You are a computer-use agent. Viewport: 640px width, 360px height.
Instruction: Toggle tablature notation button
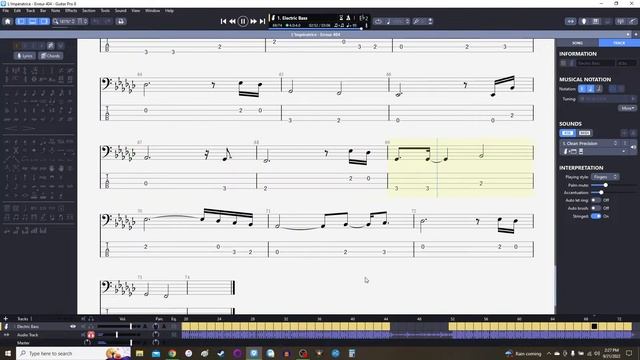click(590, 89)
